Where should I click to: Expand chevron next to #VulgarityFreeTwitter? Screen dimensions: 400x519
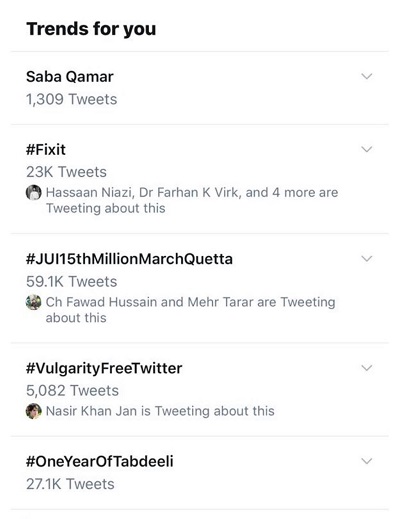coord(367,368)
